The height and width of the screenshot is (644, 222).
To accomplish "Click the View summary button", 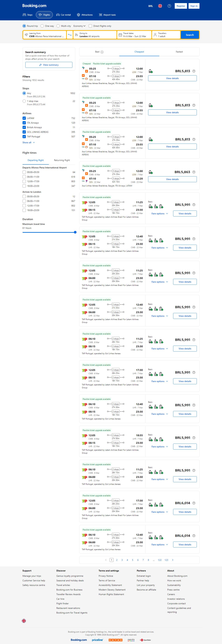I will (49, 65).
